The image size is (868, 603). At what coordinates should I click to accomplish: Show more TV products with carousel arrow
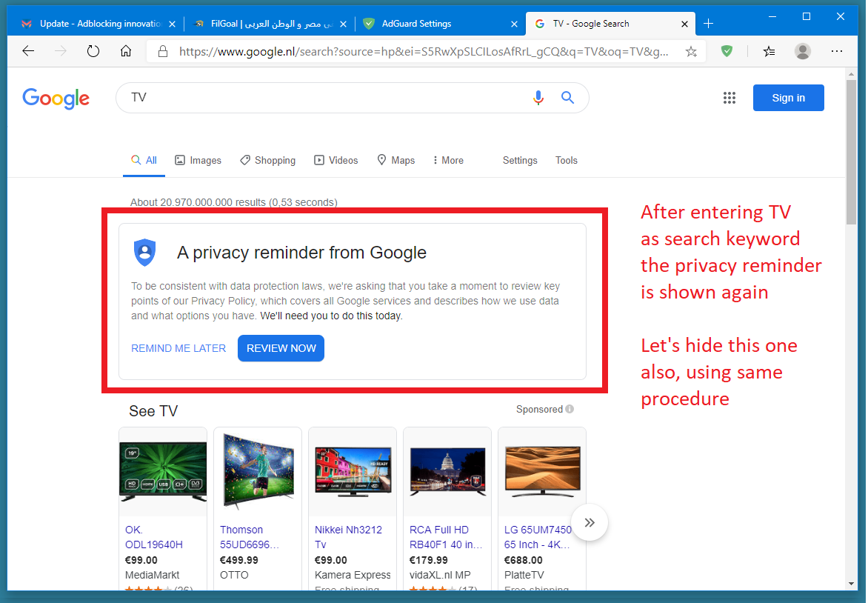click(x=590, y=523)
